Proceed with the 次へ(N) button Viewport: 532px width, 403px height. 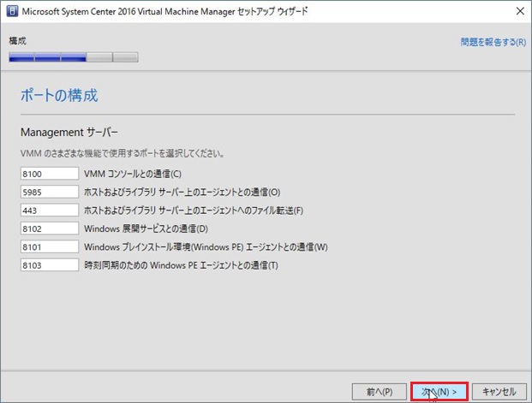pos(439,391)
